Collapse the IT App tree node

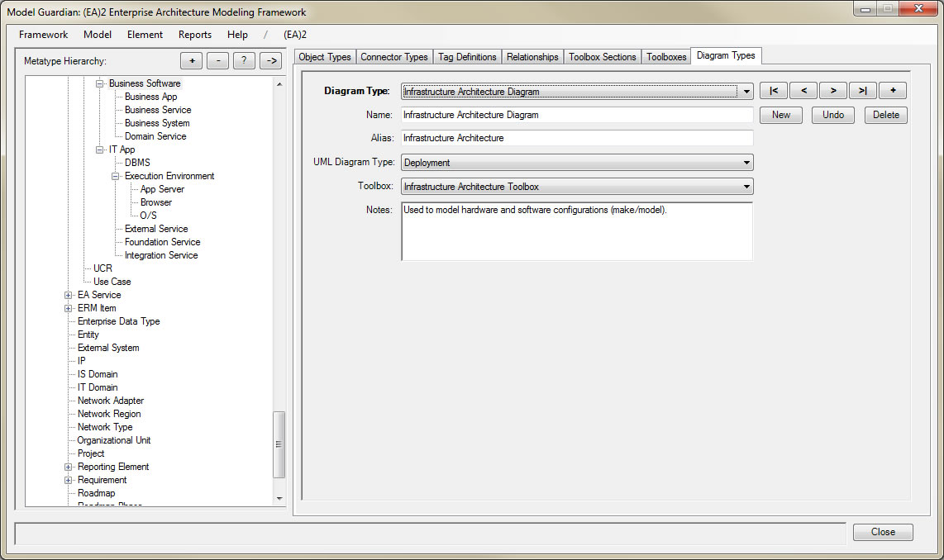[x=100, y=149]
